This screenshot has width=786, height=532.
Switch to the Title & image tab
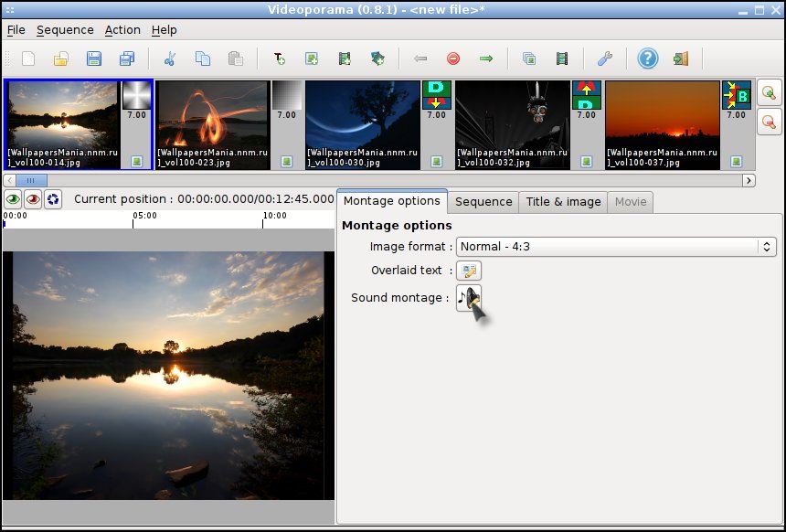pos(563,202)
